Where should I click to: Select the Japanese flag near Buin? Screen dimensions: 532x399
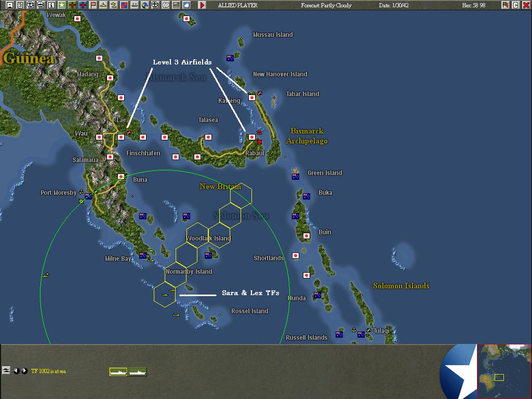tap(307, 236)
